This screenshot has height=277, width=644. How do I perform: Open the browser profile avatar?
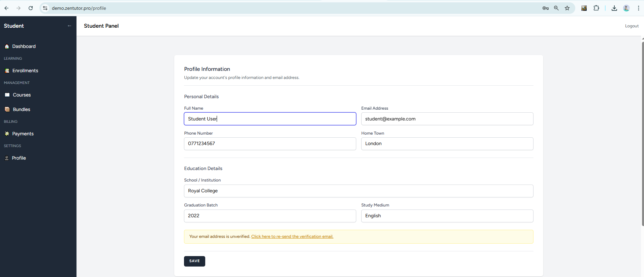point(626,8)
